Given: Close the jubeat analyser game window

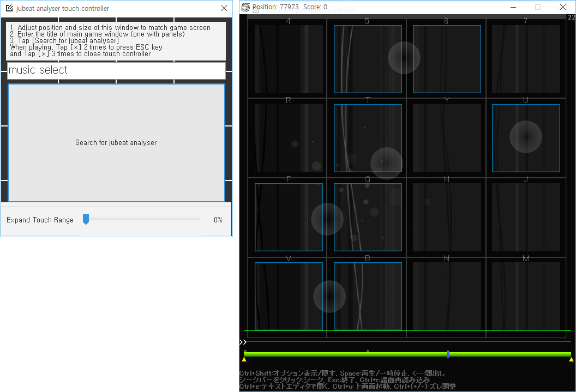Looking at the screenshot, I should [x=562, y=7].
